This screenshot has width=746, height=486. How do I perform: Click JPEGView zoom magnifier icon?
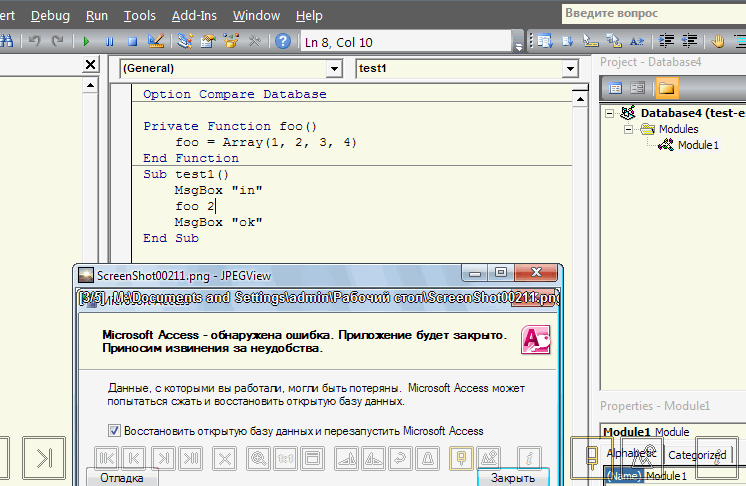pyautogui.click(x=258, y=459)
